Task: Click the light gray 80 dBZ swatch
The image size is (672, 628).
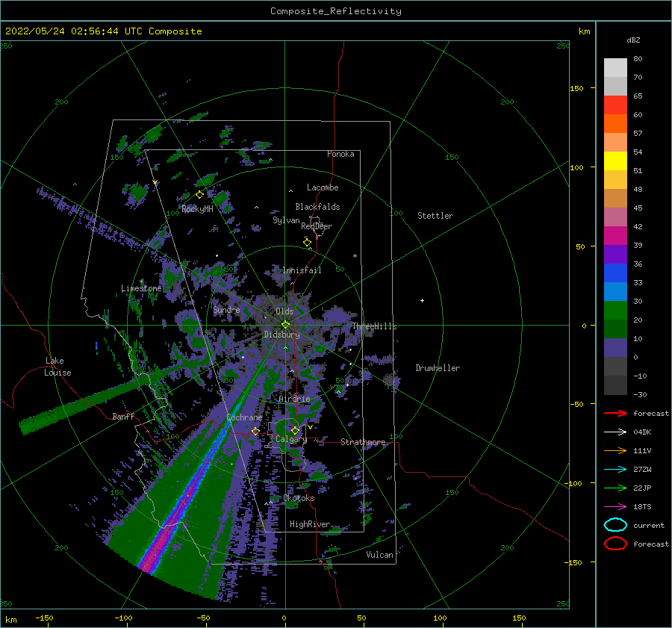Action: 615,67
